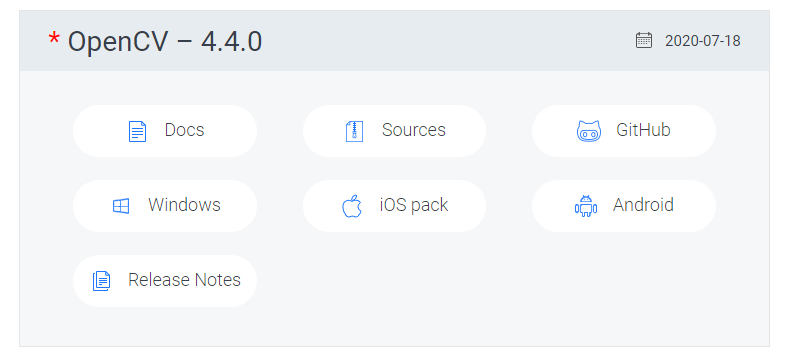
Task: Click the red asterisk marker
Action: [x=53, y=38]
